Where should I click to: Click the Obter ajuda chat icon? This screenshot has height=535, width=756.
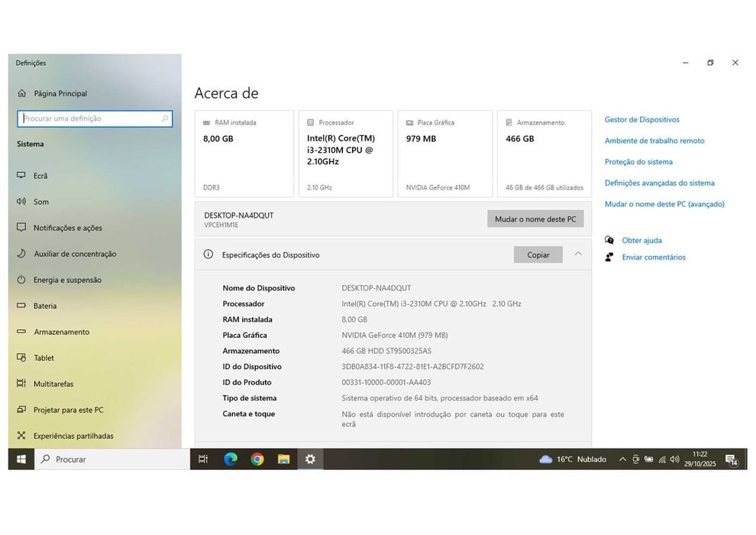point(609,240)
